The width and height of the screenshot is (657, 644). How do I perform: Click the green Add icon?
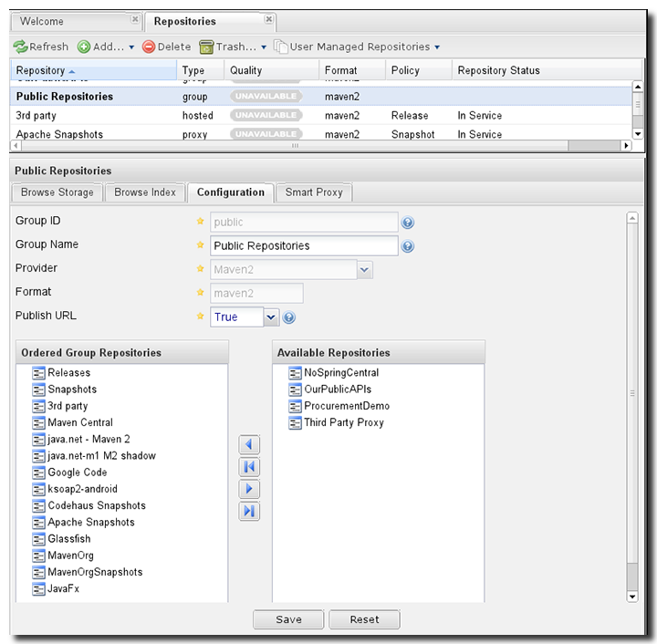84,47
